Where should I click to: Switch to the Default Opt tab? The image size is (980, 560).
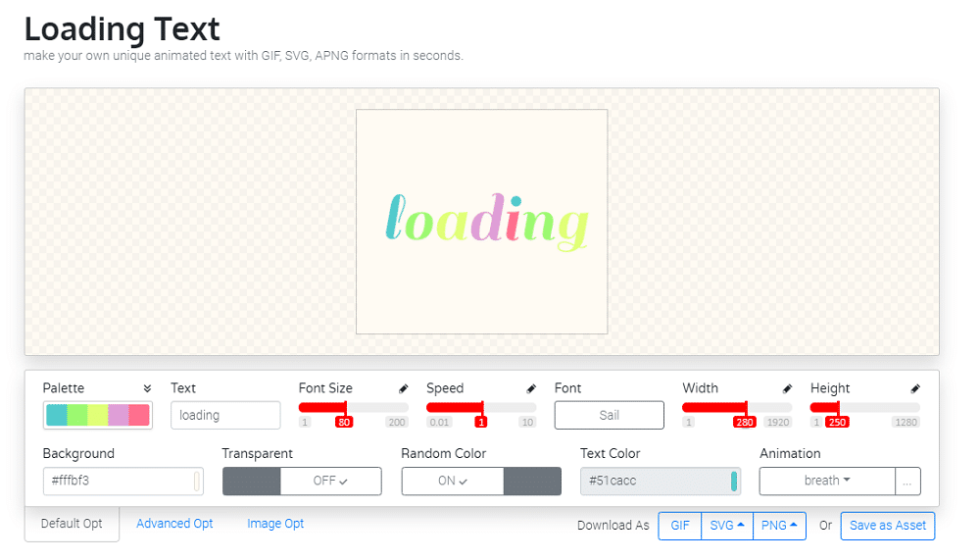(72, 524)
